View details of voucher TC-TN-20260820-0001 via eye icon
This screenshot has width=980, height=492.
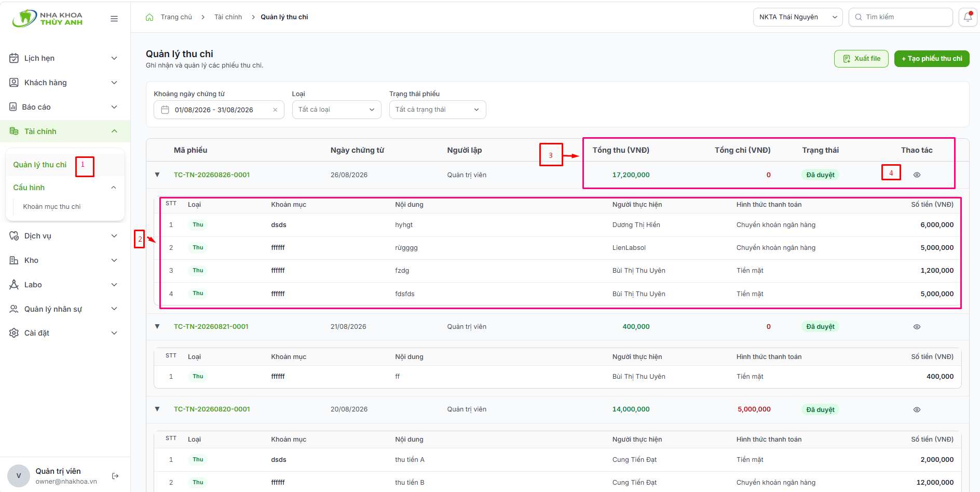click(x=917, y=409)
